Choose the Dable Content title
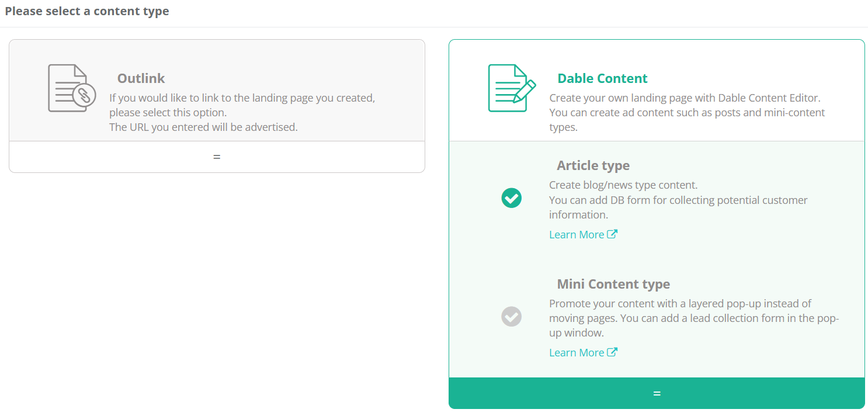Screen dimensions: 868x416 tap(602, 78)
